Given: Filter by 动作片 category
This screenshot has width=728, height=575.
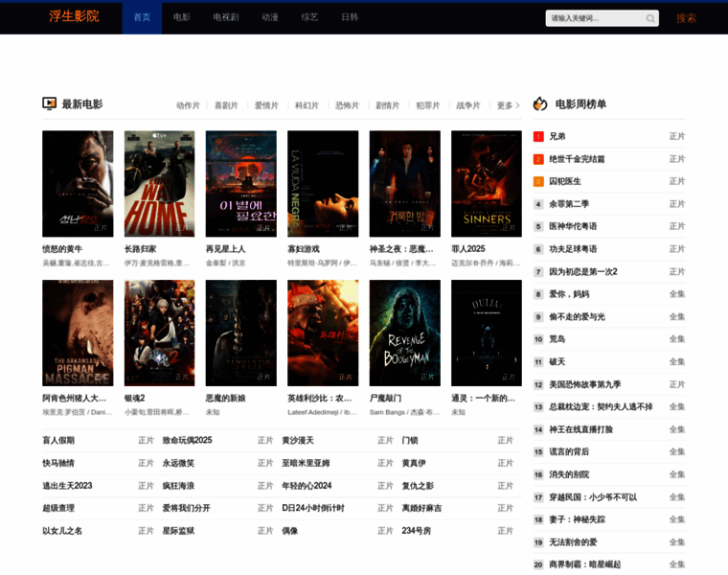Looking at the screenshot, I should (x=188, y=105).
